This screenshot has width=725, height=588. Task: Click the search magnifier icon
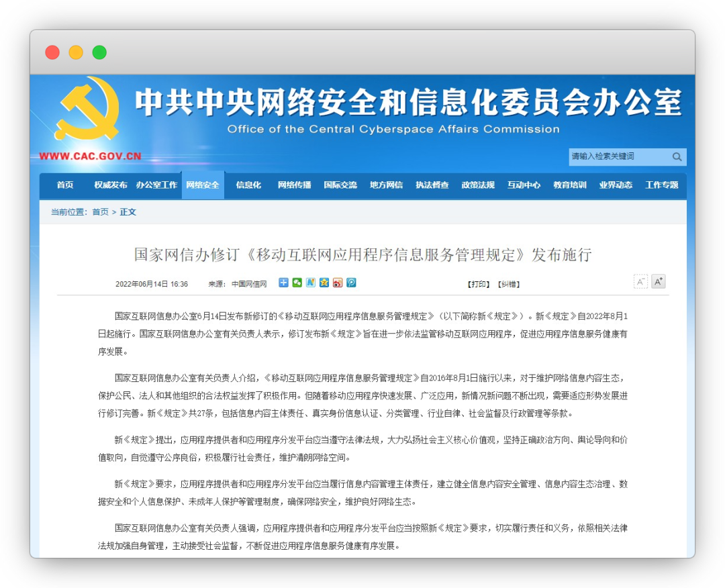677,156
